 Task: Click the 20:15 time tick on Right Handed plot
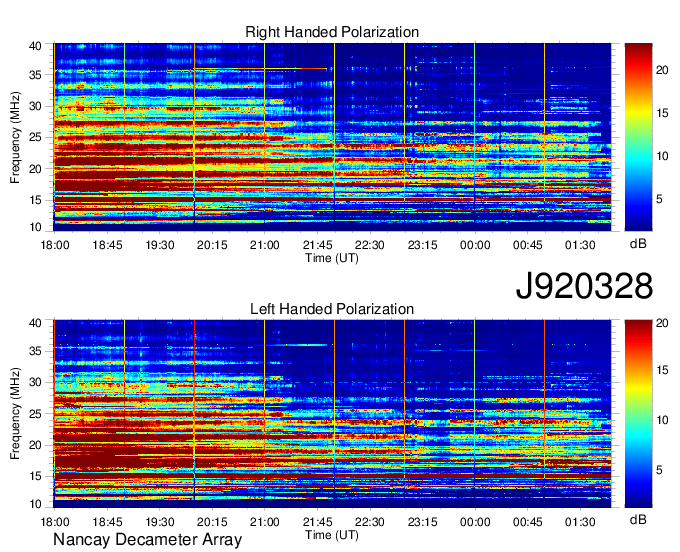tap(212, 245)
